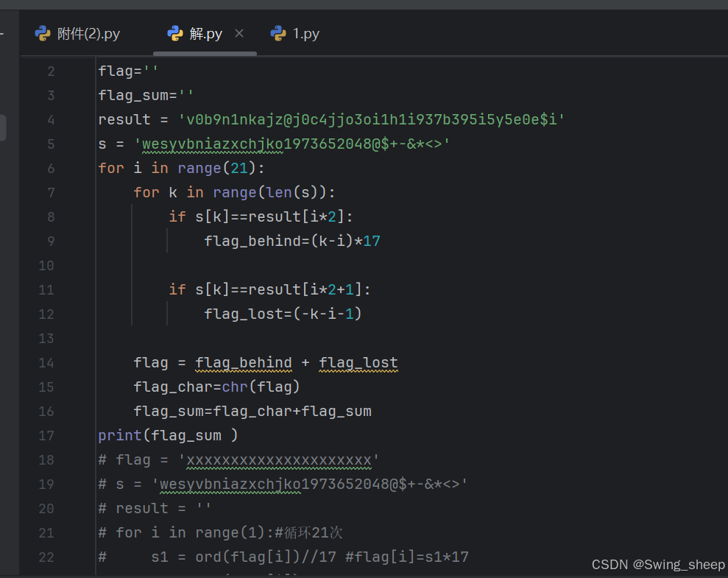Open the 1.py tab

pyautogui.click(x=295, y=34)
